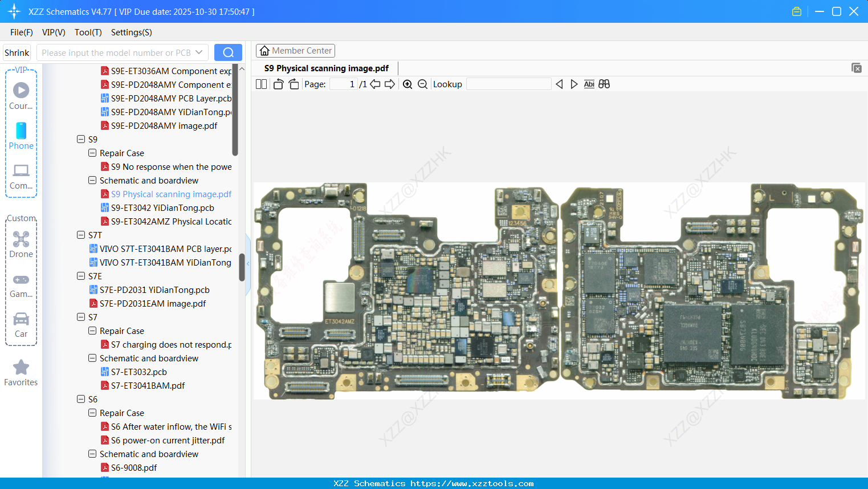This screenshot has width=868, height=489.
Task: Click the XZZ app logo in title bar
Action: (x=14, y=11)
